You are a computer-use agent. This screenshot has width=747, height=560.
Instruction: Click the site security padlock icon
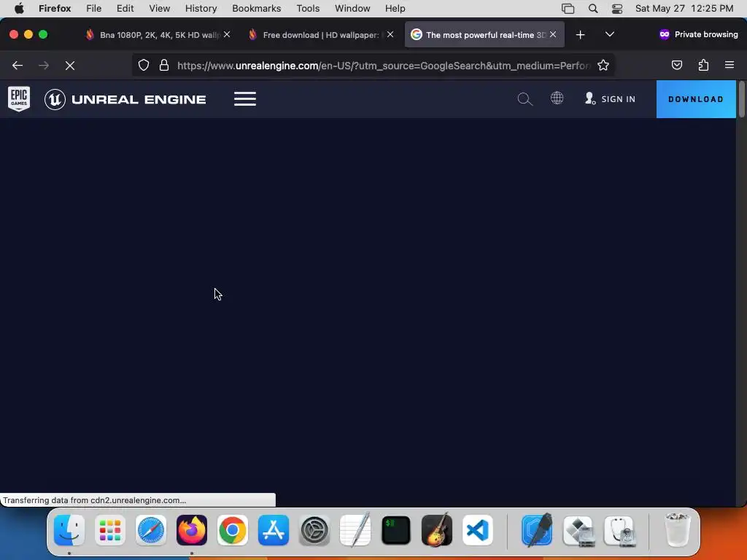[164, 65]
